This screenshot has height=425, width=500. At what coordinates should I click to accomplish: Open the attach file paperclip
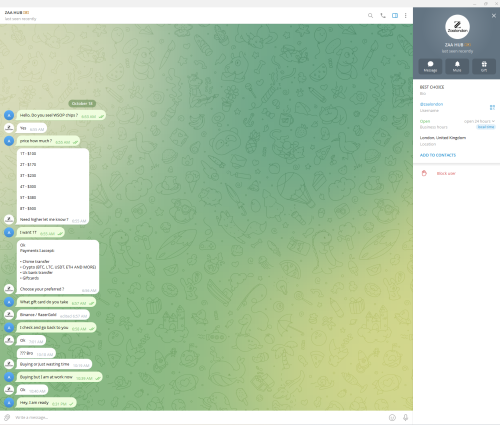(x=7, y=417)
